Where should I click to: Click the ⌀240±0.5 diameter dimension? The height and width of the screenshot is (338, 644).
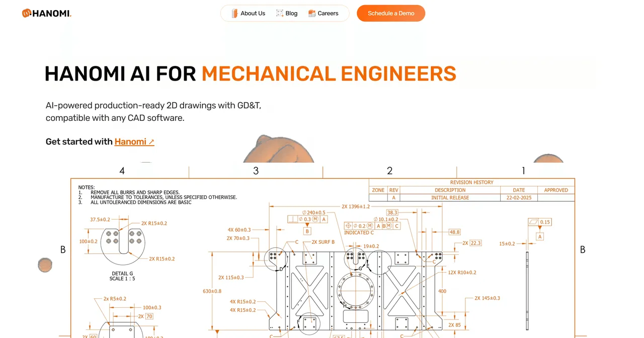[313, 213]
